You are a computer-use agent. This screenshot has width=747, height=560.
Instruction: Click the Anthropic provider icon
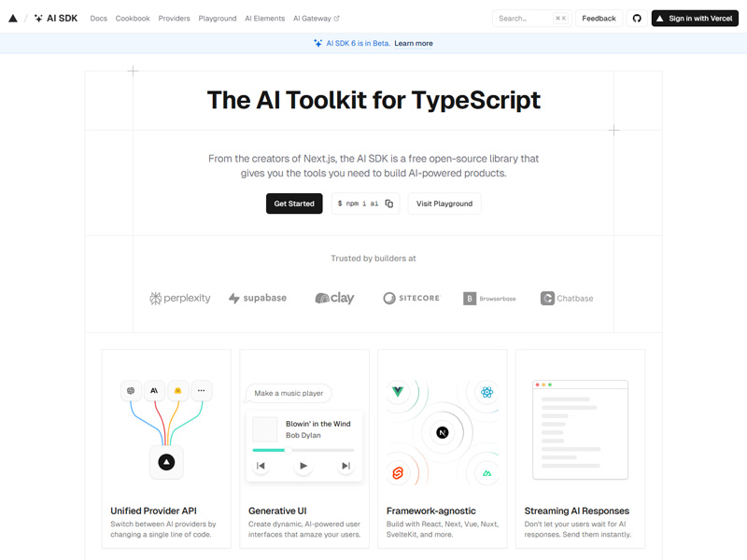pyautogui.click(x=153, y=390)
